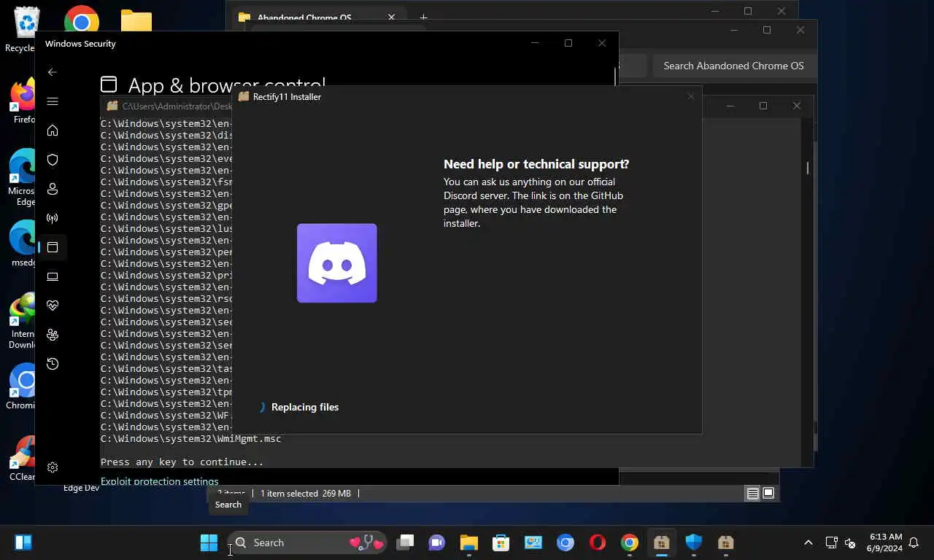This screenshot has height=560, width=934.
Task: Open Recycle Bin desktop icon
Action: [26, 29]
